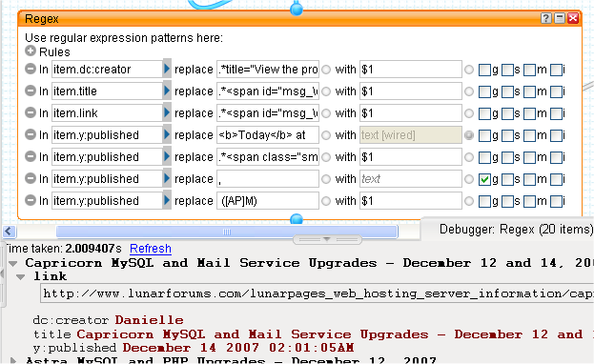Check the i flag in the item.title row
Viewport: 594px width, 364px height.
pos(556,92)
